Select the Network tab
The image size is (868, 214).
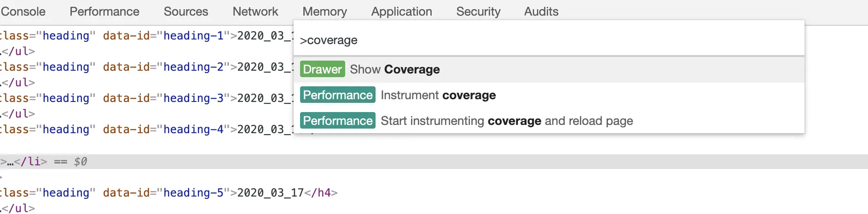point(255,11)
